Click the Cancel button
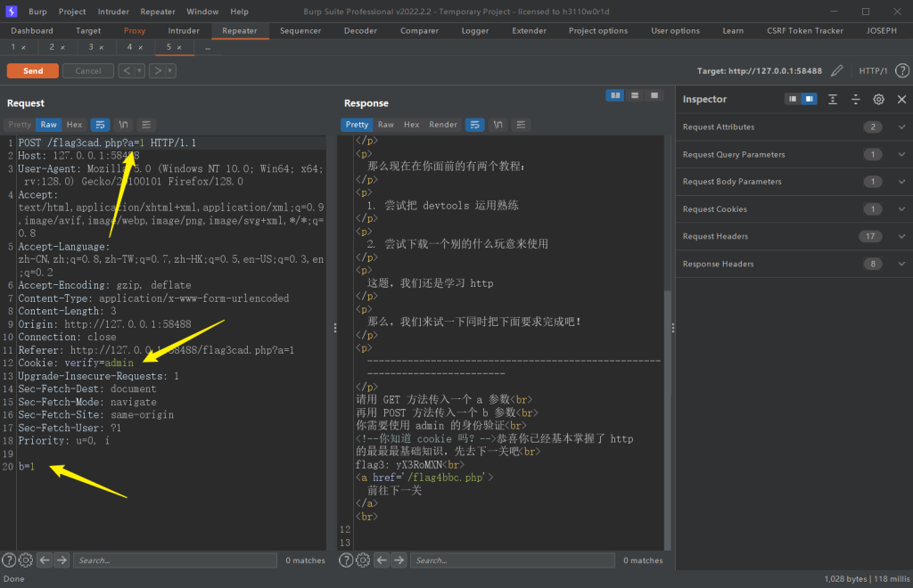913x588 pixels. point(88,71)
